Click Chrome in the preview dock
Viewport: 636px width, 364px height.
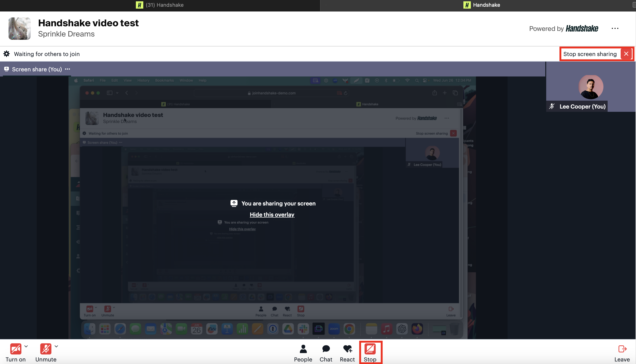coord(349,329)
